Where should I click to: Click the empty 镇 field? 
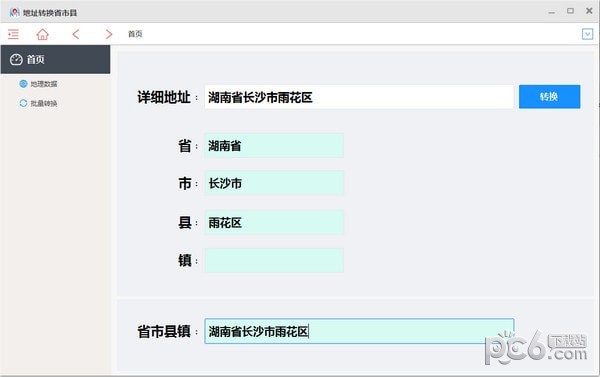[274, 260]
